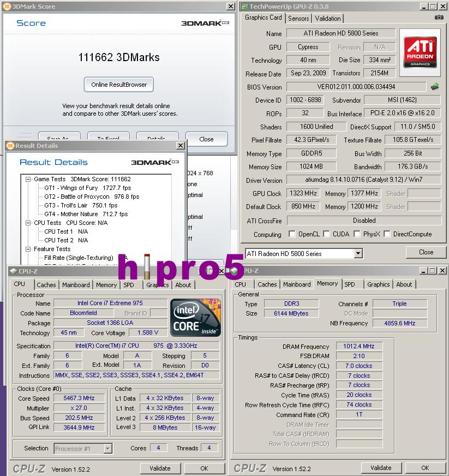Click Close in the 3DMark Score window

[x=206, y=139]
